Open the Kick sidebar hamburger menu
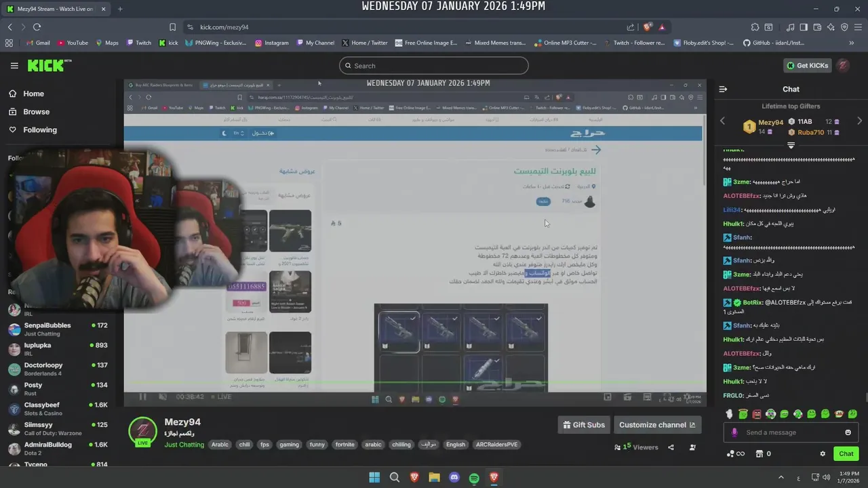The height and width of the screenshot is (488, 868). coord(14,66)
